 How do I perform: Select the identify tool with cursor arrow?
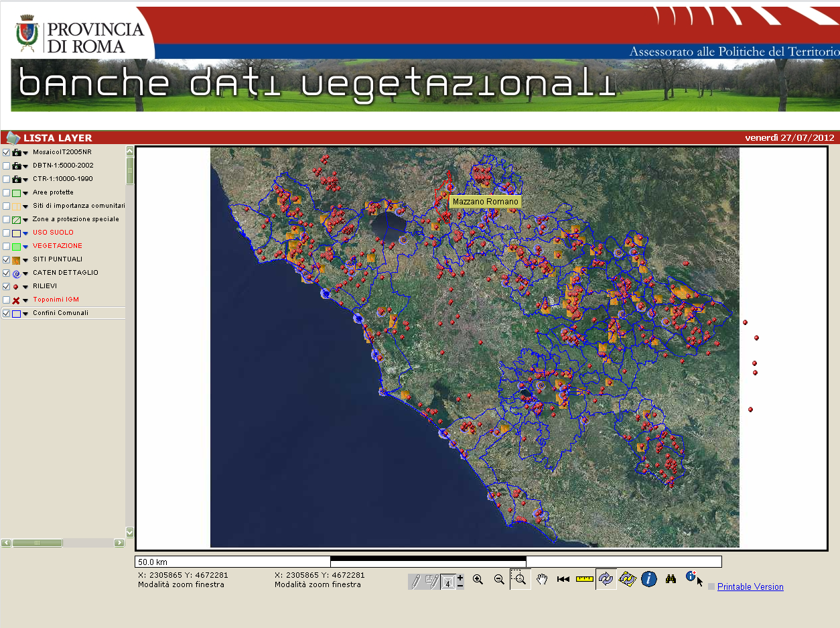(x=694, y=579)
